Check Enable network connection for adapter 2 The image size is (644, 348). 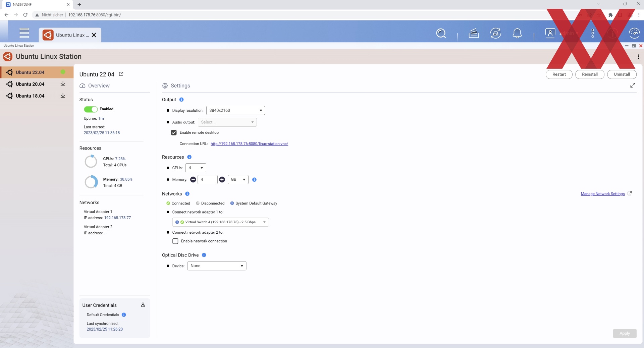175,241
